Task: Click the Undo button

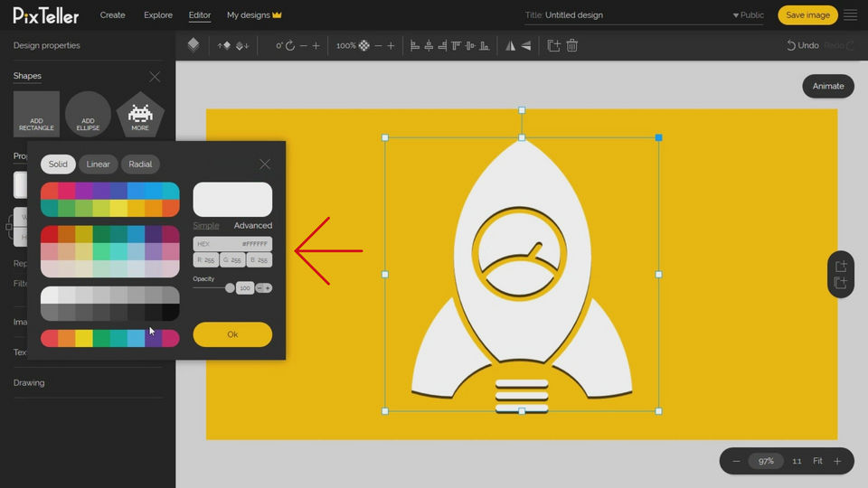Action: click(803, 45)
